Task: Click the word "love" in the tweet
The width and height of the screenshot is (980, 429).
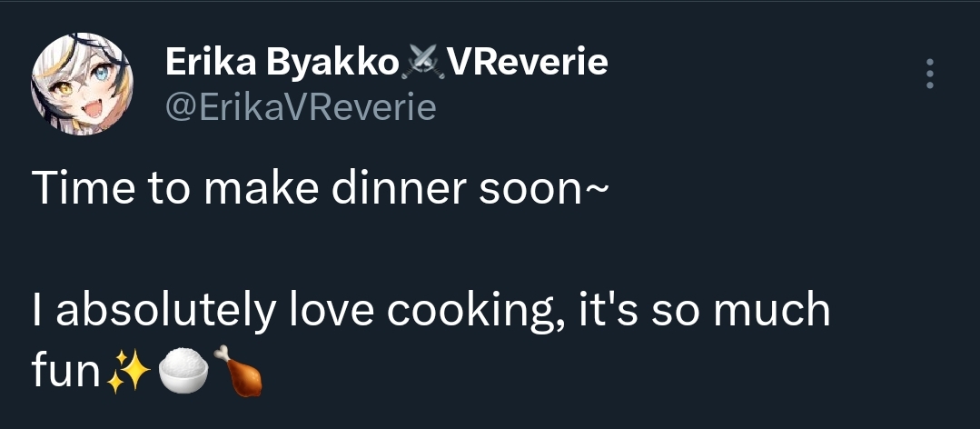Action: tap(330, 312)
